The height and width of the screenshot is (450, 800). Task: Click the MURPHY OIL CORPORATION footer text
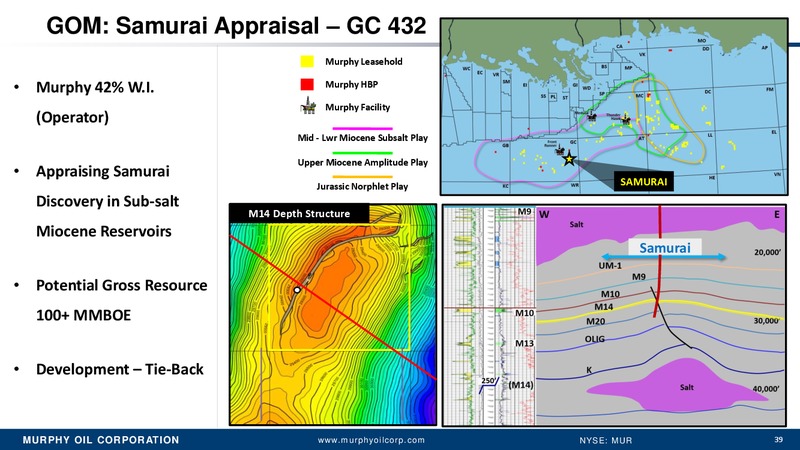[x=101, y=440]
